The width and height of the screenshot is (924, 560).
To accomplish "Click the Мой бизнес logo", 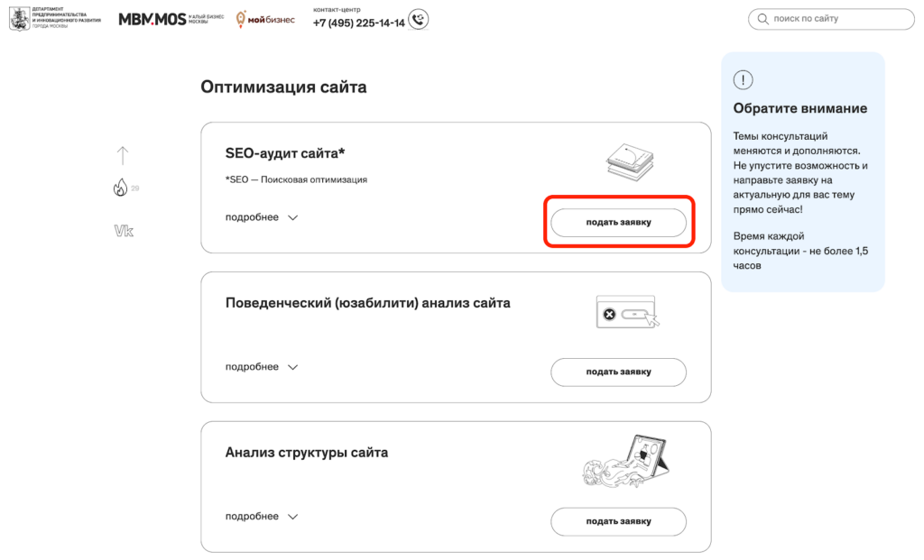I will click(265, 19).
